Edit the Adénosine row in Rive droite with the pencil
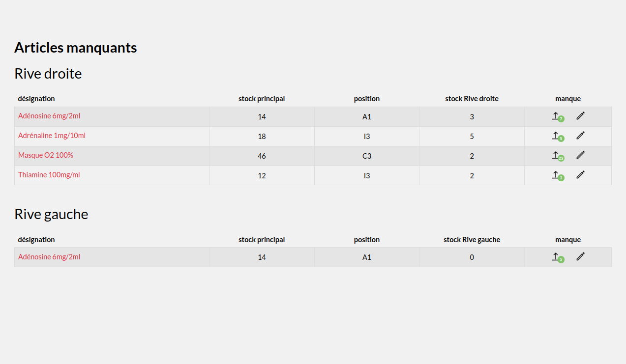 pos(581,115)
